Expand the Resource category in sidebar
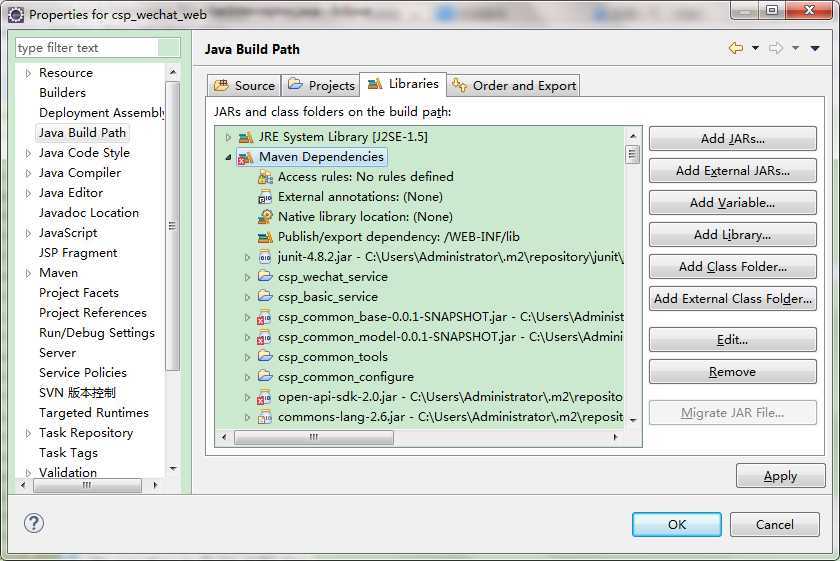 (x=28, y=73)
